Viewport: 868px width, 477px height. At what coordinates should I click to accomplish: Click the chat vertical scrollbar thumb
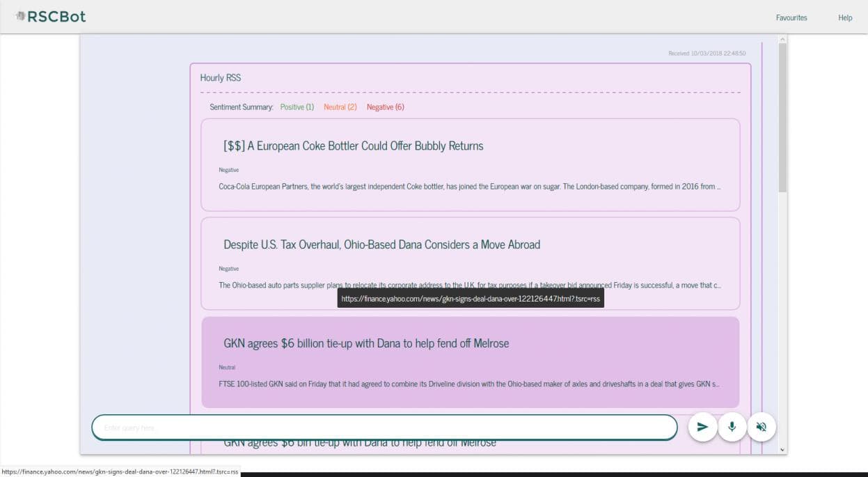pyautogui.click(x=782, y=118)
